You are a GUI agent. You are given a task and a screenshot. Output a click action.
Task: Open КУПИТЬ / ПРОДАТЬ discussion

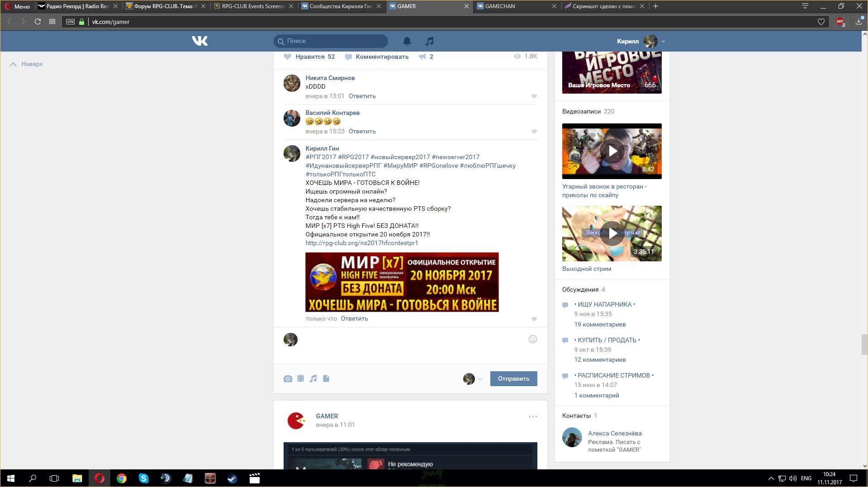tap(607, 340)
